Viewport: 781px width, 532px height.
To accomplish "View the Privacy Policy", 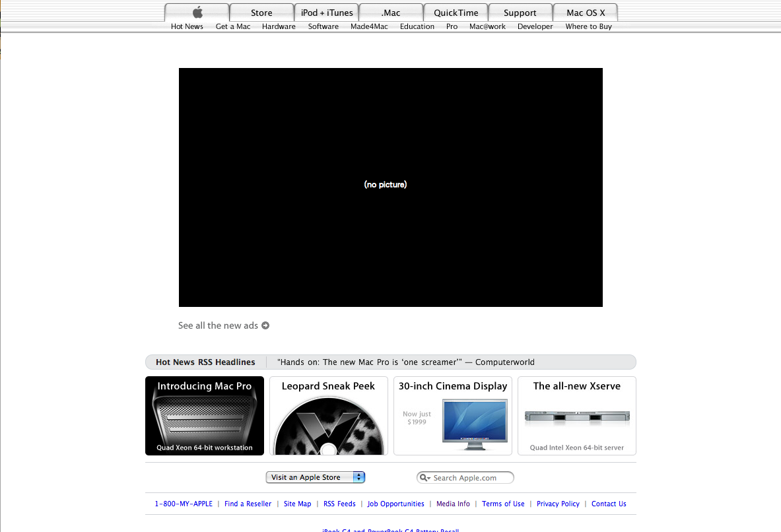I will tap(558, 504).
